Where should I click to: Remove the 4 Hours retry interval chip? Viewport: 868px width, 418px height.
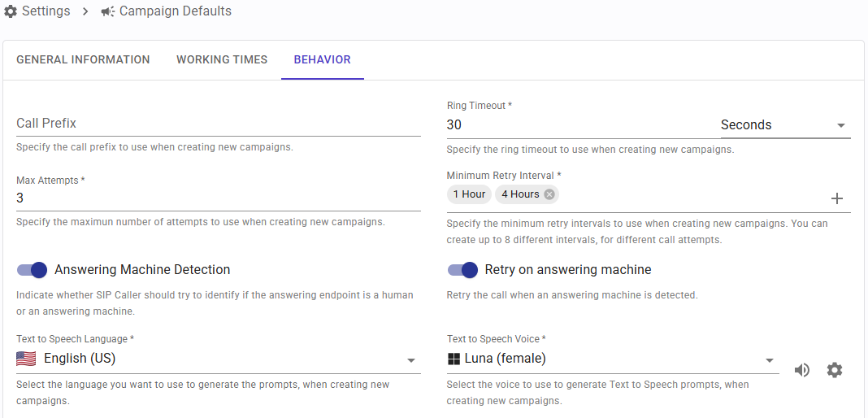pyautogui.click(x=549, y=194)
